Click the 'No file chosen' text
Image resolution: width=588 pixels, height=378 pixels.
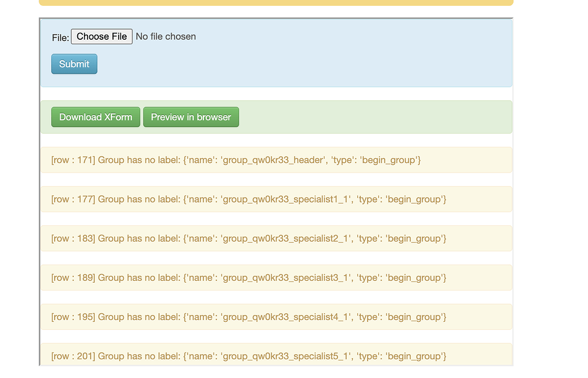click(165, 36)
